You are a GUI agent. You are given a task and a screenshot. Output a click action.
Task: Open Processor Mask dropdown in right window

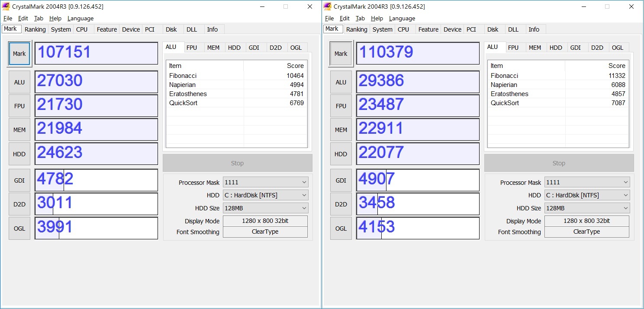pos(587,182)
